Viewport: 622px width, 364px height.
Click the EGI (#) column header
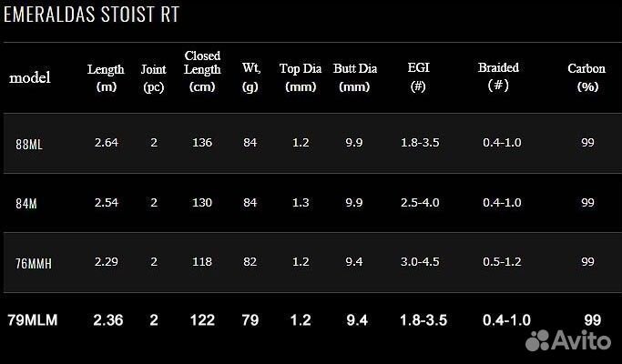point(419,77)
